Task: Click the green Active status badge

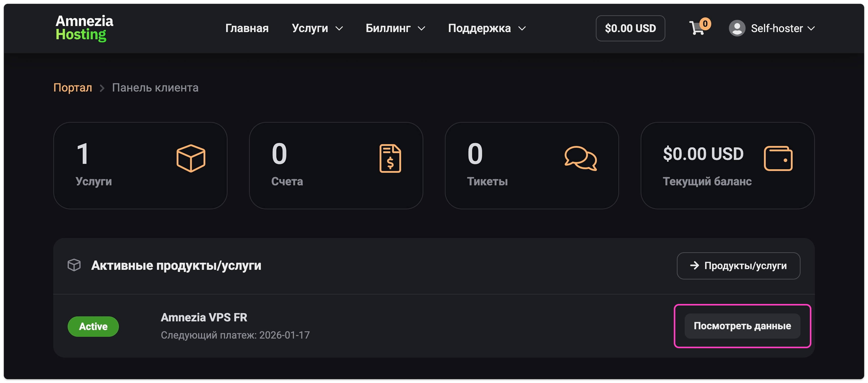Action: click(x=93, y=326)
